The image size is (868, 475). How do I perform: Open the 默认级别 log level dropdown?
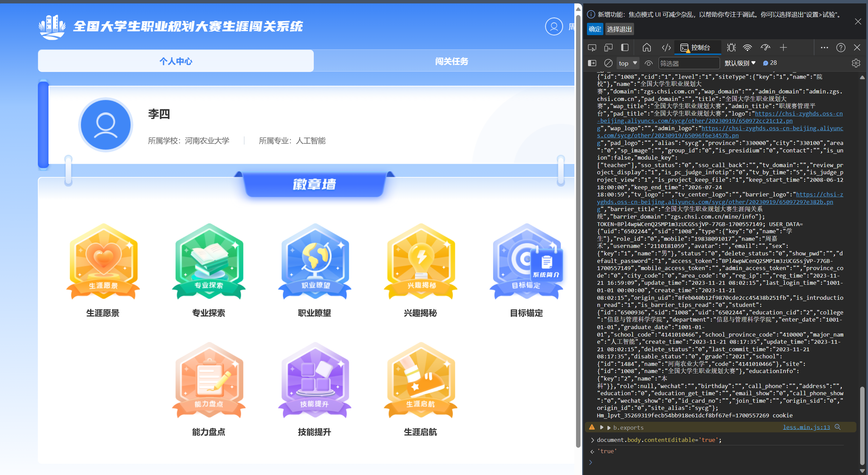tap(740, 63)
